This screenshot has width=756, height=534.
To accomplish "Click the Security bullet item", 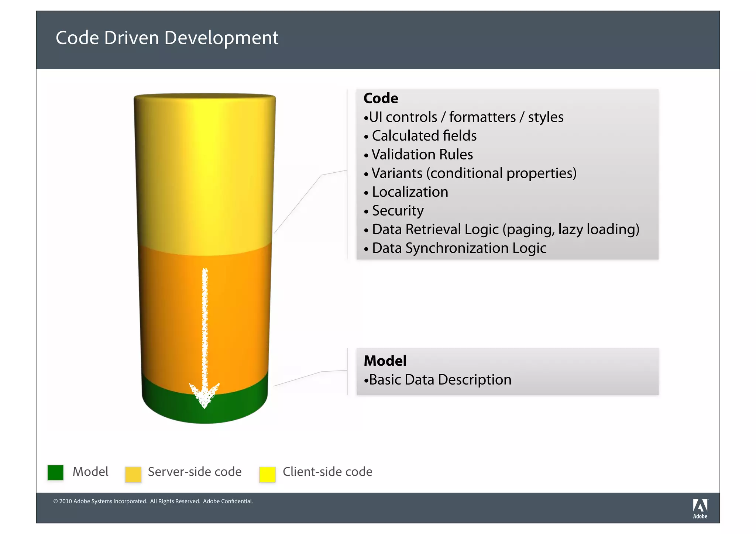I will pyautogui.click(x=398, y=211).
